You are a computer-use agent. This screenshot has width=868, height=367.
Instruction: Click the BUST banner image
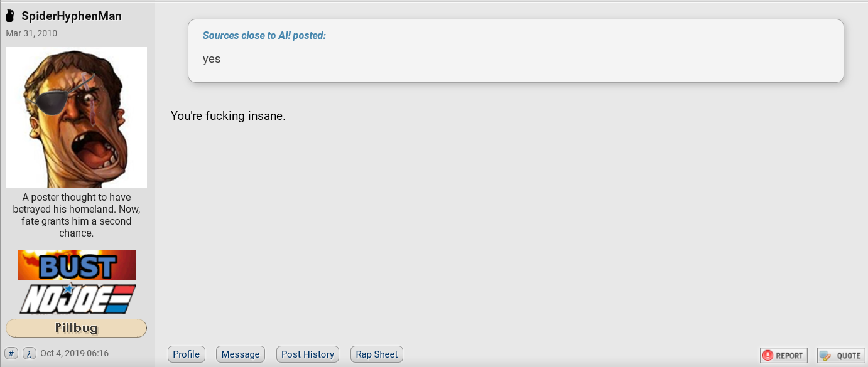click(x=77, y=265)
